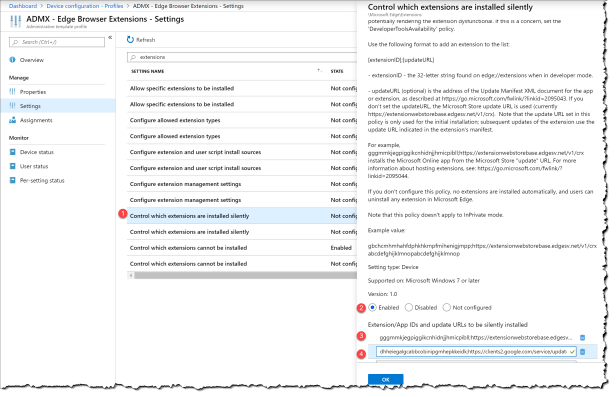The height and width of the screenshot is (397, 616).
Task: Select the Enabled radio button
Action: (x=372, y=307)
